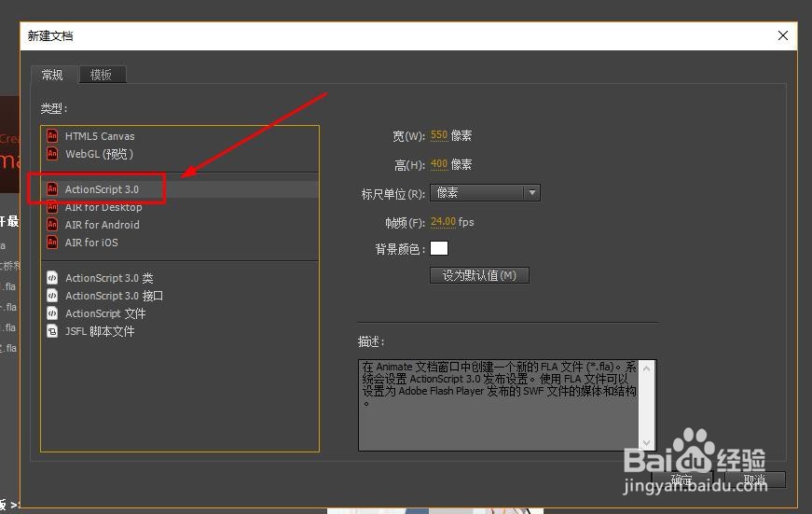Click the ActionScript 3.0 接口 script icon
Image resolution: width=812 pixels, height=514 pixels.
click(52, 296)
